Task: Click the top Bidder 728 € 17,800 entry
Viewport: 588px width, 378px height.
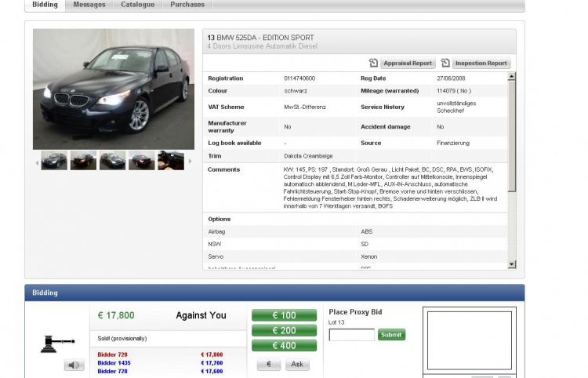Action: (x=161, y=354)
